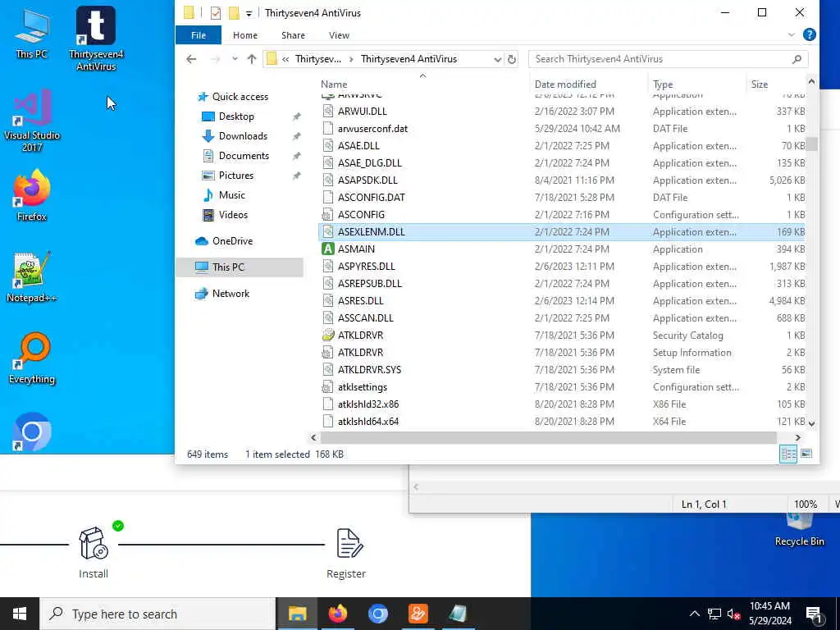Click Register step icon in installer
This screenshot has width=840, height=630.
(x=349, y=543)
